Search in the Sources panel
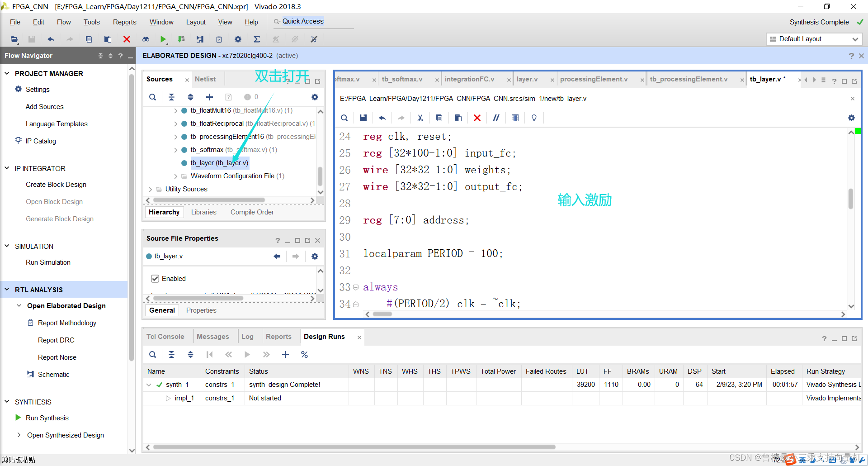868x466 pixels. pos(153,97)
